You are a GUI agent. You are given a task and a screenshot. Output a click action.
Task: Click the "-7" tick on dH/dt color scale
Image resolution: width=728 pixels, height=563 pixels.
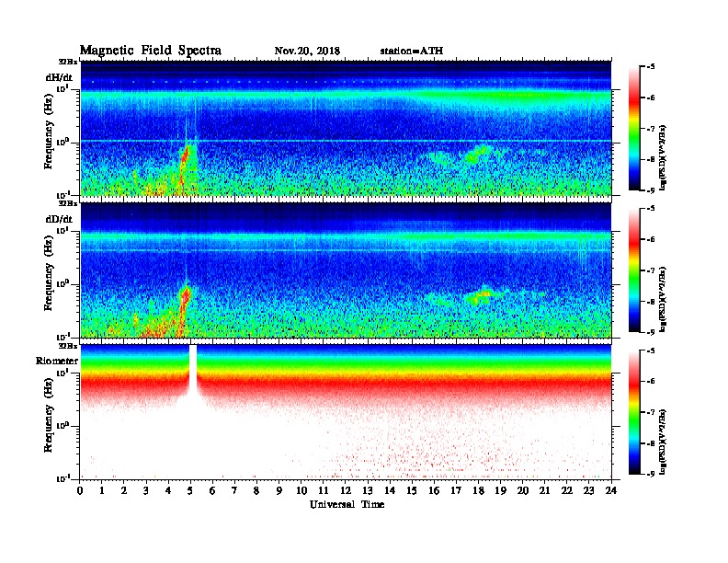tap(651, 129)
